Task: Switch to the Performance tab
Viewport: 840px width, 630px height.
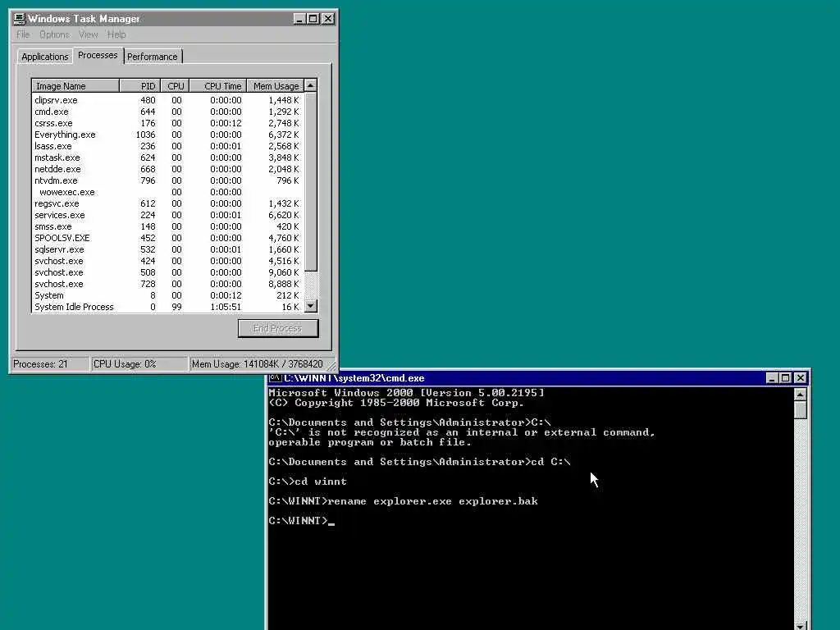Action: [152, 57]
